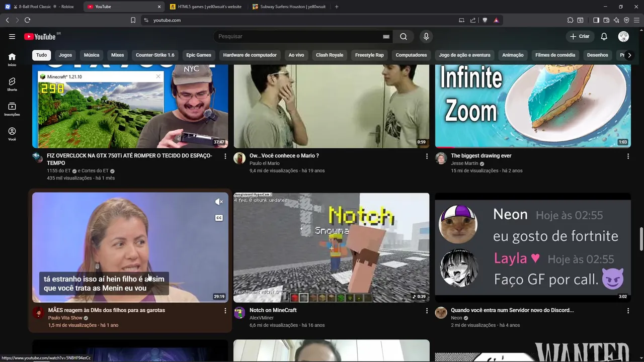Switch to the HTML5 games browser tab
Viewport: 644px width, 362px height.
[206, 7]
